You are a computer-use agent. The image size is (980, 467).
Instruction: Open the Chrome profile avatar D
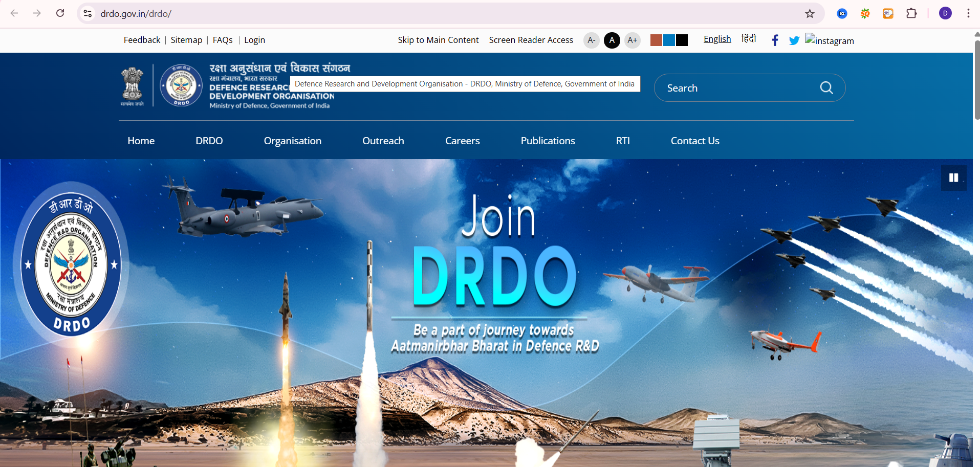click(x=945, y=13)
